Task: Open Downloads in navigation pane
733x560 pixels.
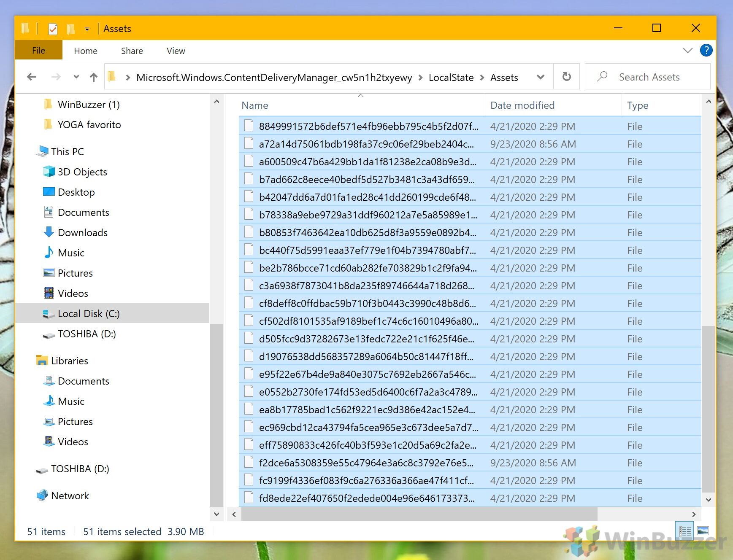Action: 82,232
